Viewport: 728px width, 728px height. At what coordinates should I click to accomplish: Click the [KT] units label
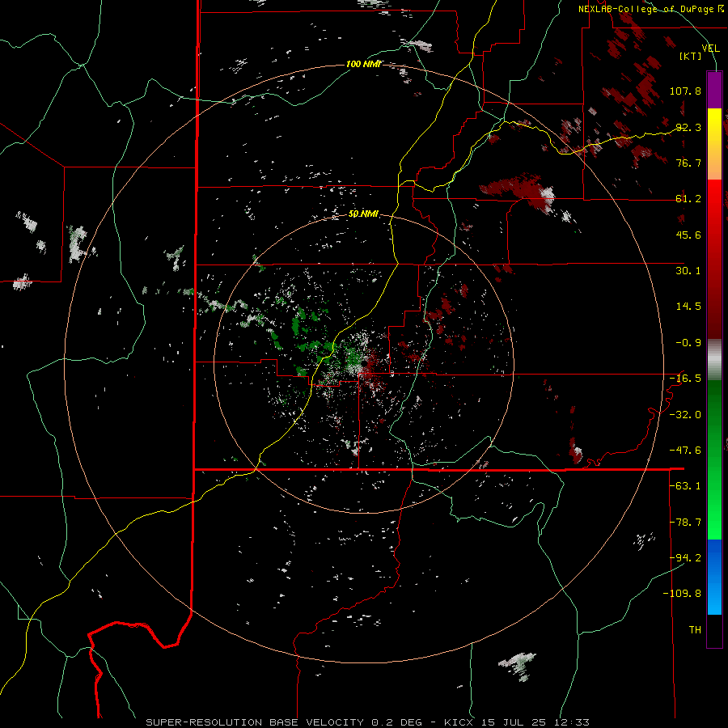(691, 56)
